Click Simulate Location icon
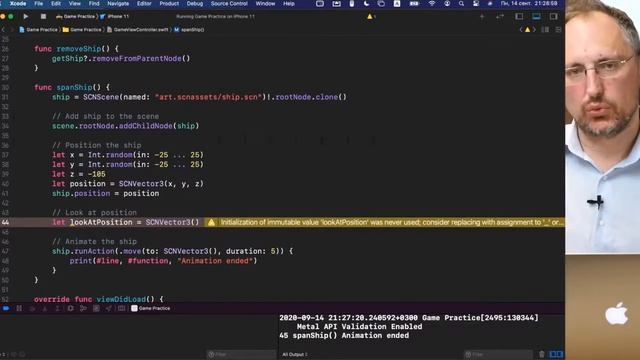 109,309
